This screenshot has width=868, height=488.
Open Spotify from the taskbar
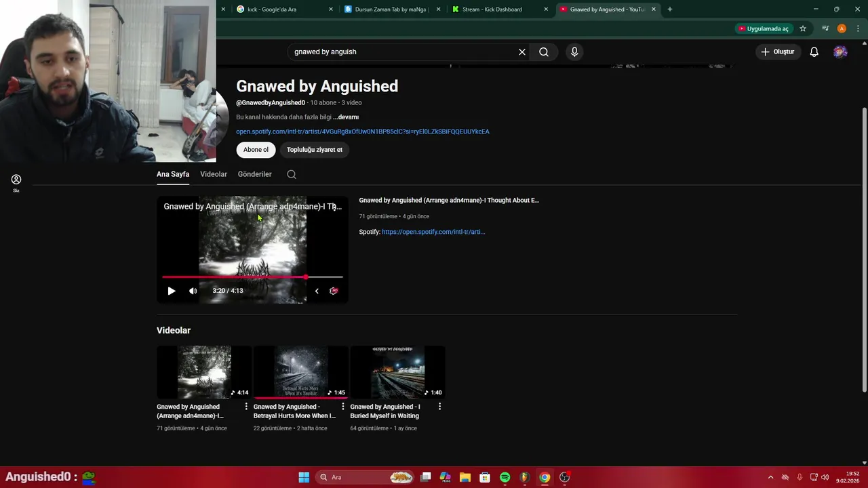[505, 477]
